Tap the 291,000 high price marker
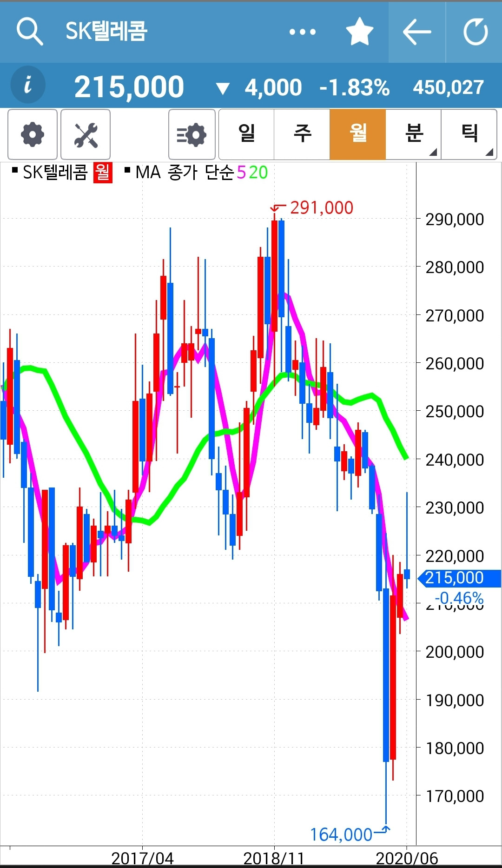The height and width of the screenshot is (868, 502). coord(322,208)
